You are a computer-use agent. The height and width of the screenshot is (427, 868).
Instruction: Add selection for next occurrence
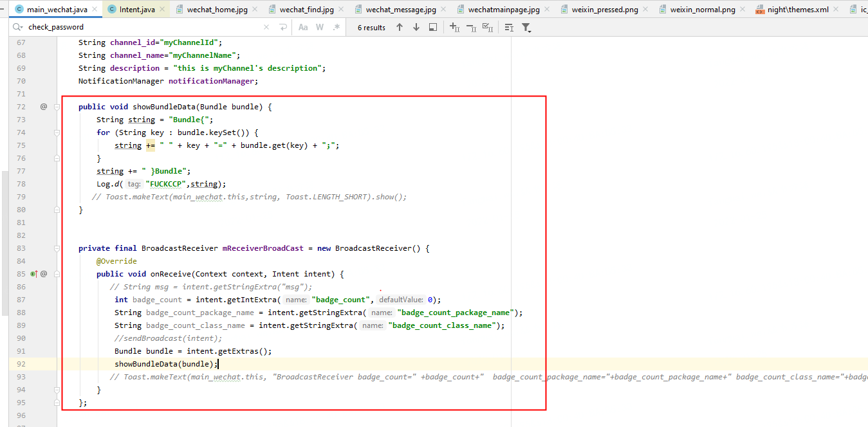point(454,27)
